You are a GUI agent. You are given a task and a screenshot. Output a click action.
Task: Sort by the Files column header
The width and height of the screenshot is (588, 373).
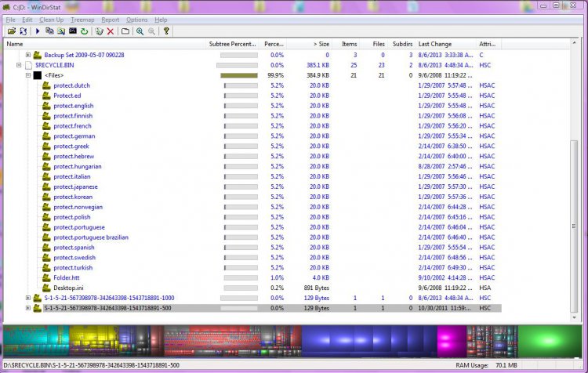click(373, 44)
